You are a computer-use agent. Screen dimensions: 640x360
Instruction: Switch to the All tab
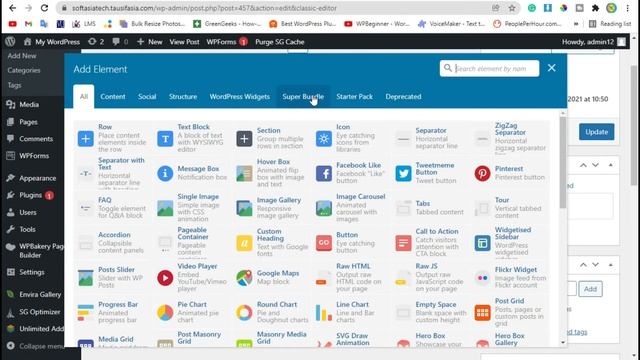point(84,97)
